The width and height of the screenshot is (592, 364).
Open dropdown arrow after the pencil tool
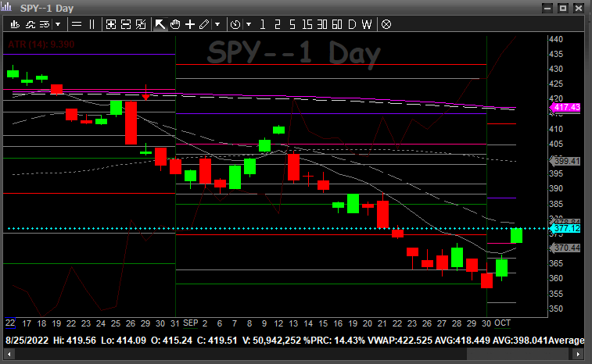[x=217, y=24]
